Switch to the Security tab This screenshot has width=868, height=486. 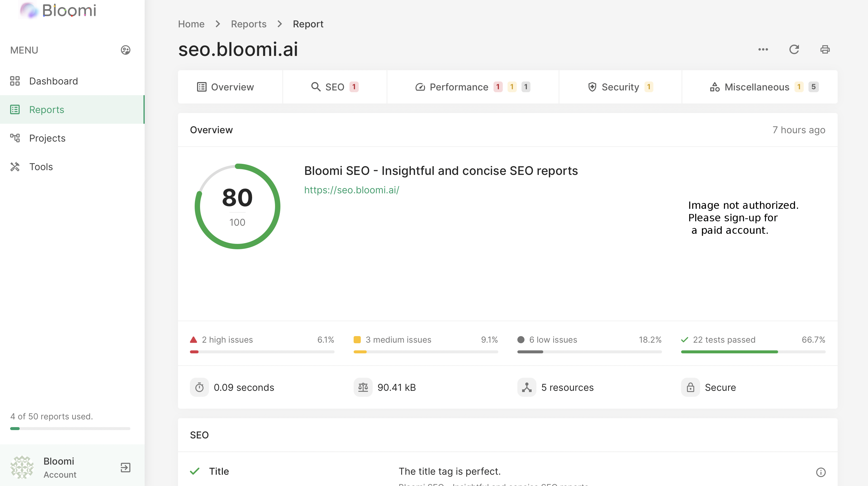(620, 87)
